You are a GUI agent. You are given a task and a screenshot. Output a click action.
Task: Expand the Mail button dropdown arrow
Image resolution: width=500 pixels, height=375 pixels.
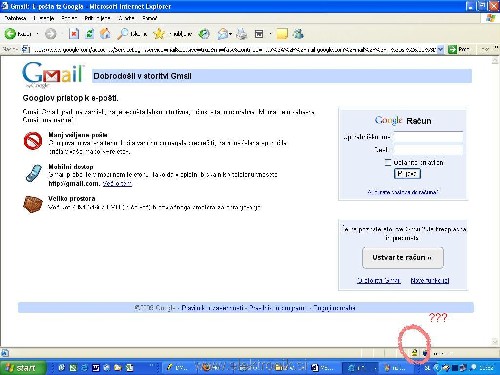click(230, 34)
